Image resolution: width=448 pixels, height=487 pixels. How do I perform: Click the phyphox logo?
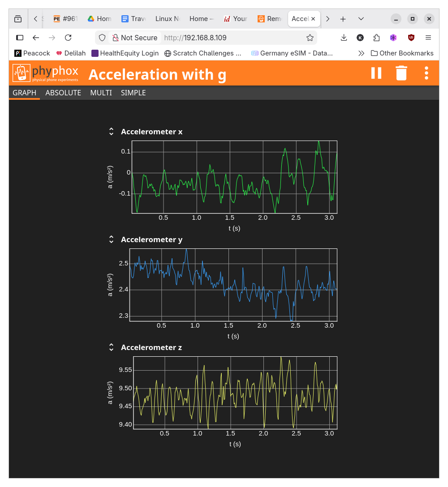tap(46, 73)
